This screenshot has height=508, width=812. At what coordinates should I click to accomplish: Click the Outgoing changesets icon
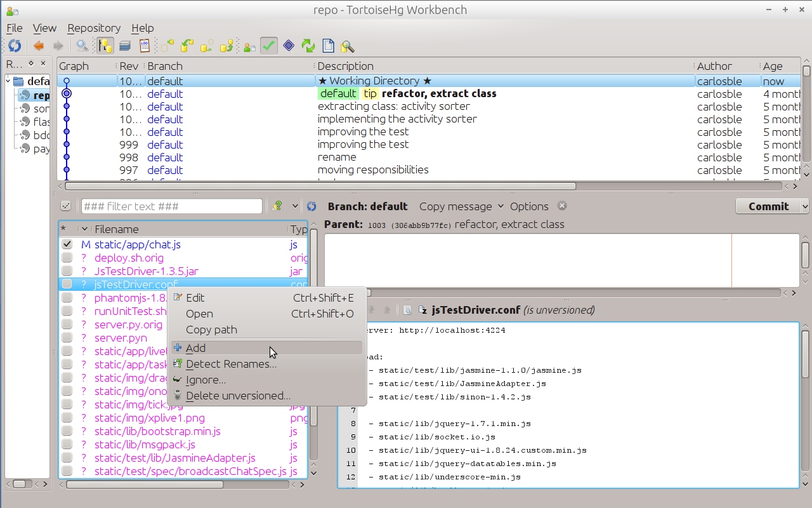206,46
